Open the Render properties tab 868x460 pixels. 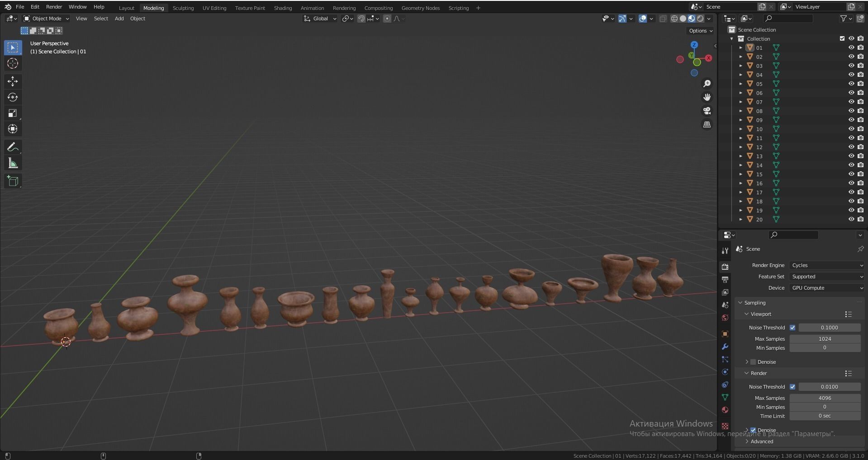coord(725,267)
